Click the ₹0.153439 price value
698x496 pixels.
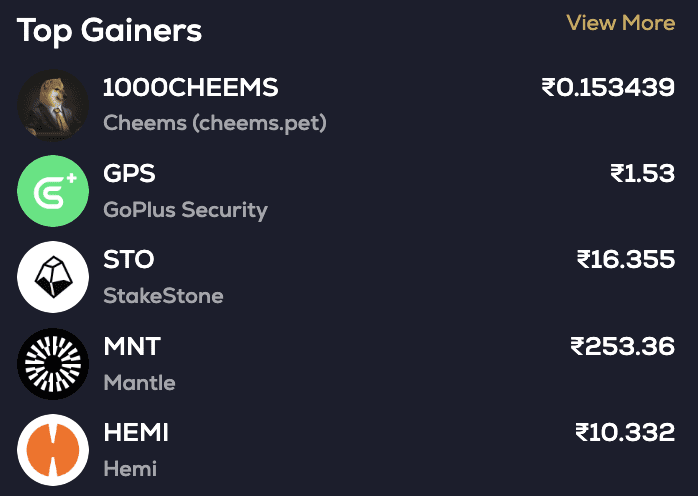[608, 88]
